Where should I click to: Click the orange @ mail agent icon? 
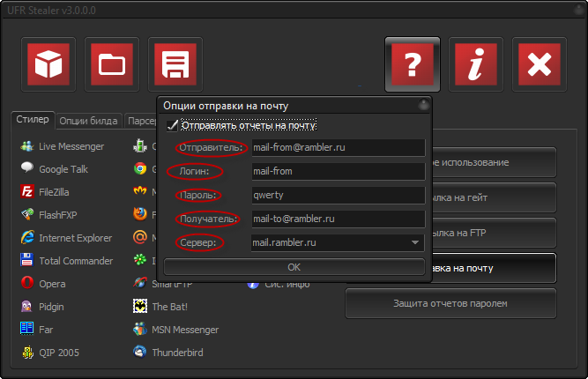click(x=140, y=237)
